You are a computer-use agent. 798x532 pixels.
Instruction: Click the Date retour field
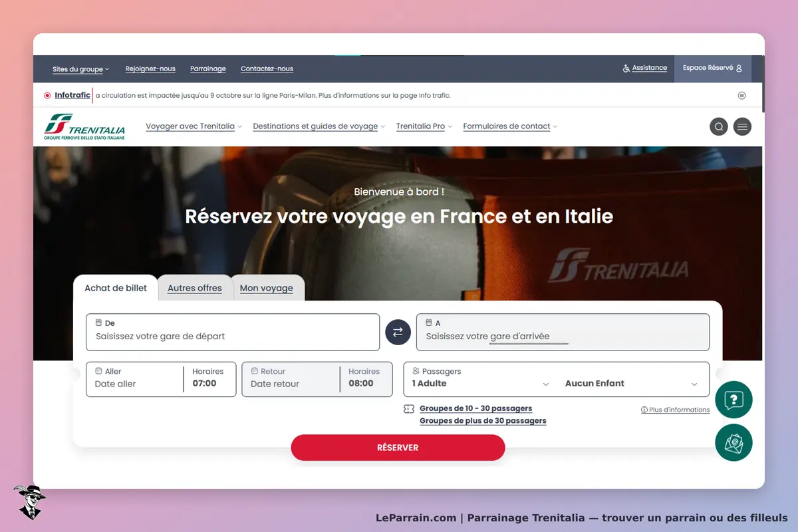(x=291, y=378)
